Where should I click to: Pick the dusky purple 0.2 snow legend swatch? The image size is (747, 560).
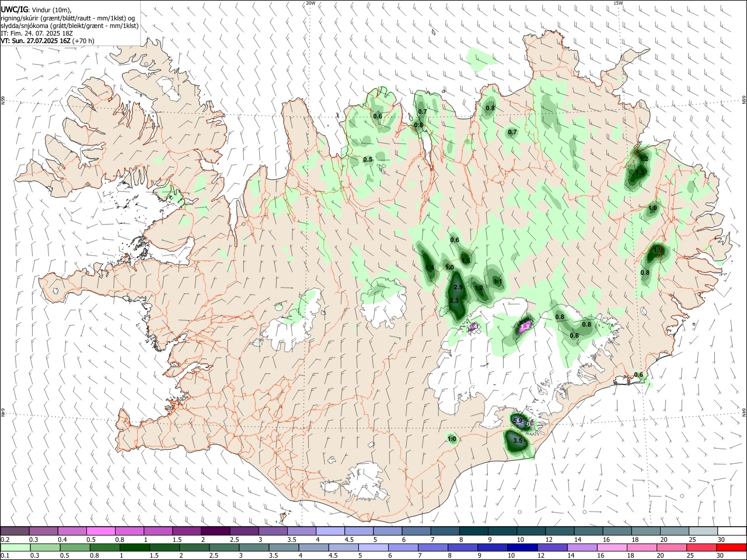pyautogui.click(x=15, y=531)
